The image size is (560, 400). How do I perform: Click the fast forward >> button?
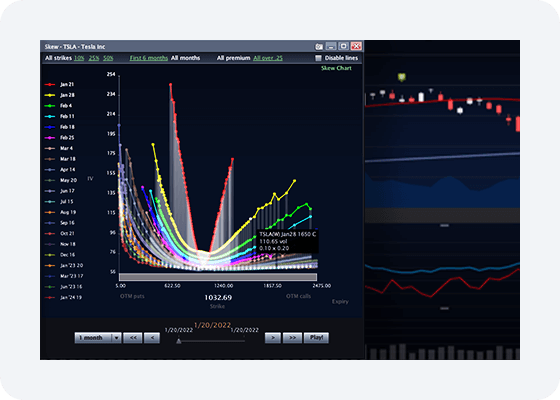[292, 338]
